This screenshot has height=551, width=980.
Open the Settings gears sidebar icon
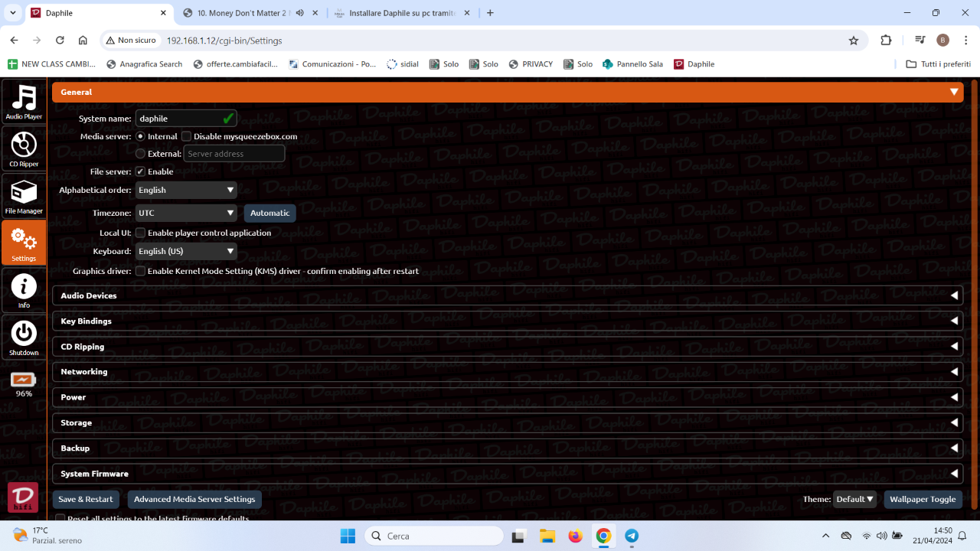24,243
